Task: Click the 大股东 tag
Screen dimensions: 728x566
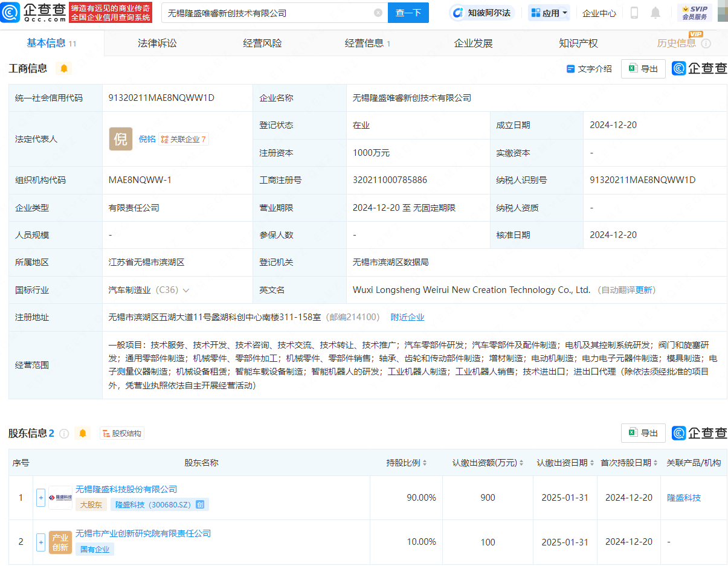Action: pos(91,504)
